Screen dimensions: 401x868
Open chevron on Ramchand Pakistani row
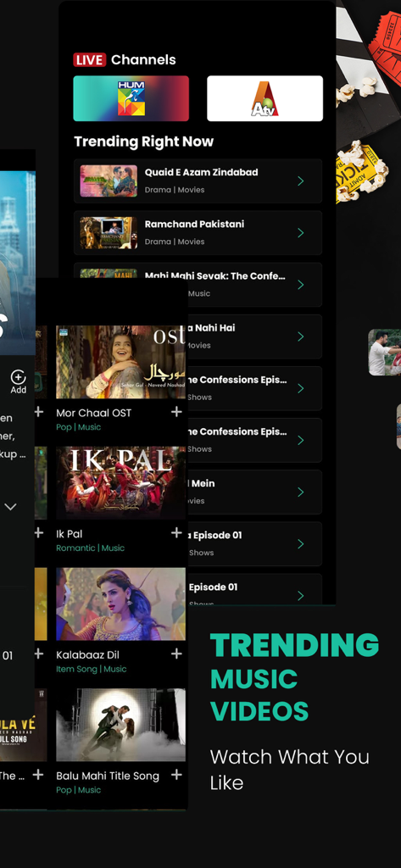(301, 233)
